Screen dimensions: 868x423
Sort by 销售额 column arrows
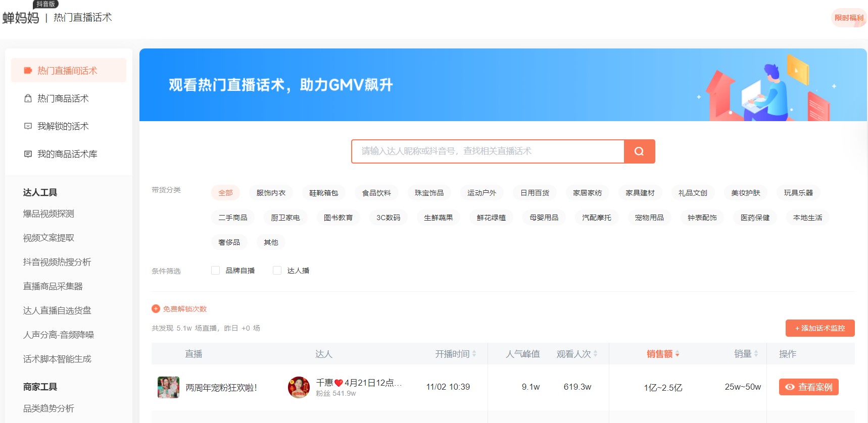(677, 354)
